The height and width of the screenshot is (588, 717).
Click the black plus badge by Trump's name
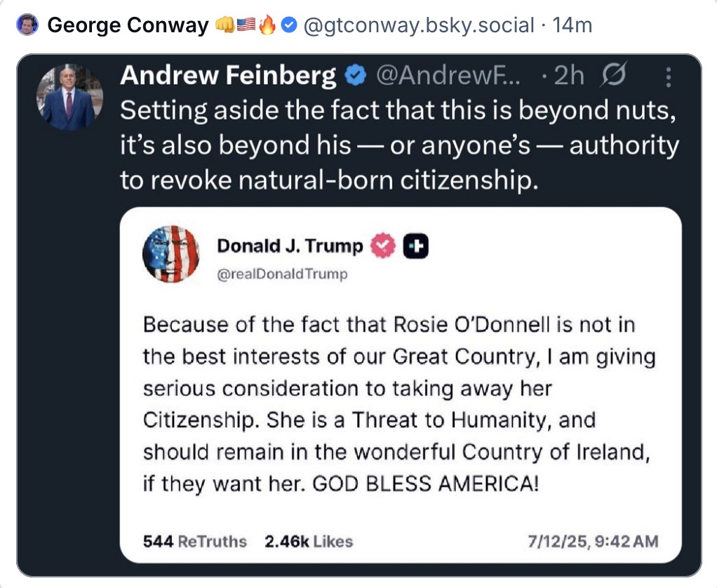click(x=416, y=246)
